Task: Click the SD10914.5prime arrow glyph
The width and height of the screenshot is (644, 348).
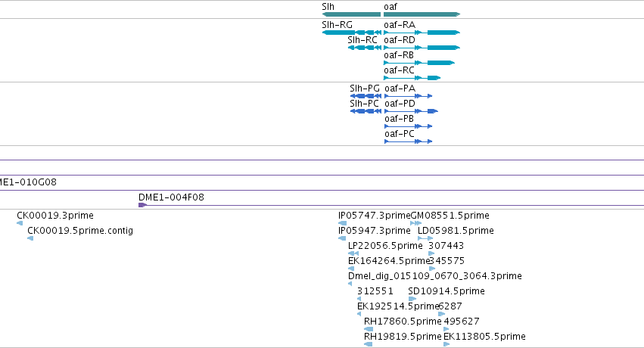Action: [x=412, y=299]
